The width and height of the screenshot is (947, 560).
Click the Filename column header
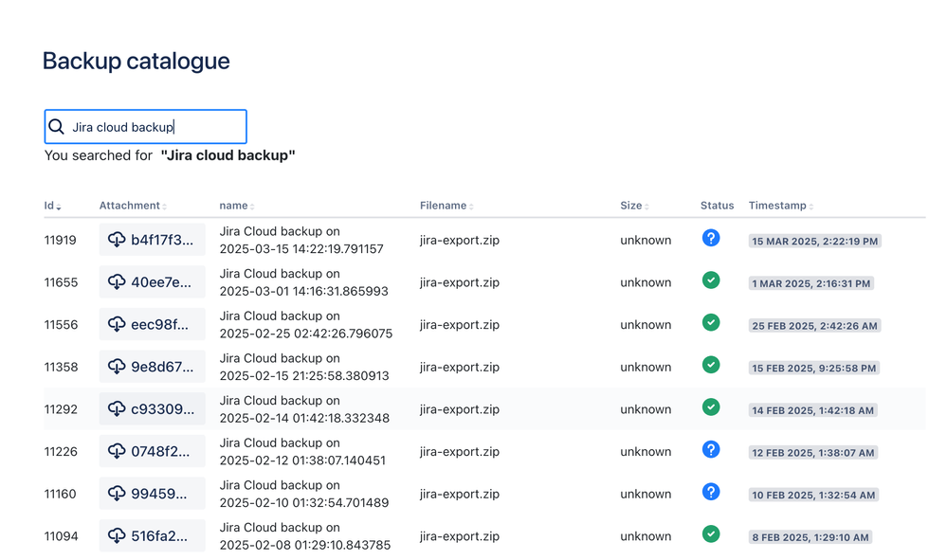444,206
